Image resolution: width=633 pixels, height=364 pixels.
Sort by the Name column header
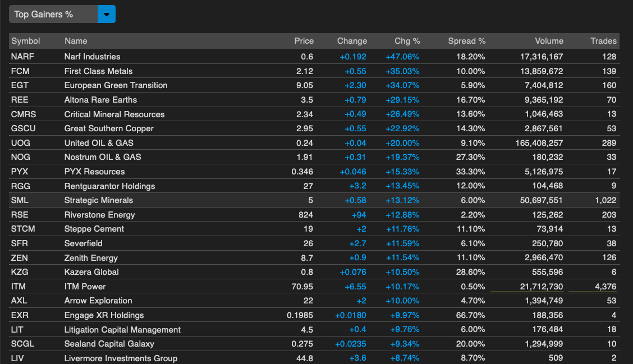click(x=76, y=41)
